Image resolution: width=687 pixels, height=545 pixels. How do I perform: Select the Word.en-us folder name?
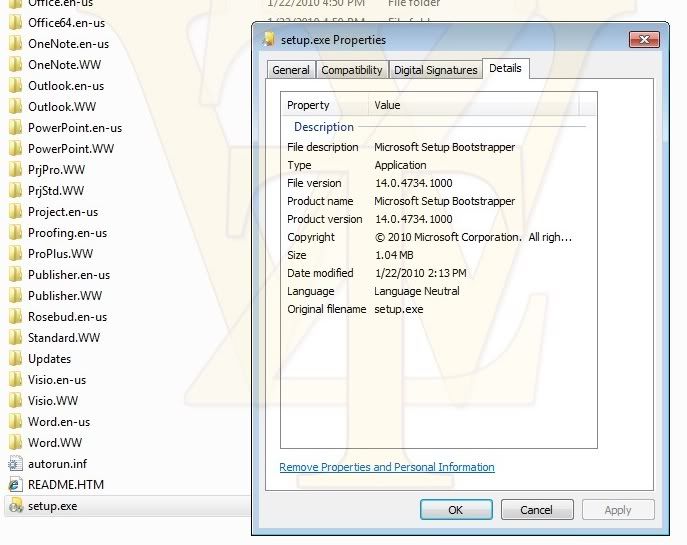coord(59,422)
